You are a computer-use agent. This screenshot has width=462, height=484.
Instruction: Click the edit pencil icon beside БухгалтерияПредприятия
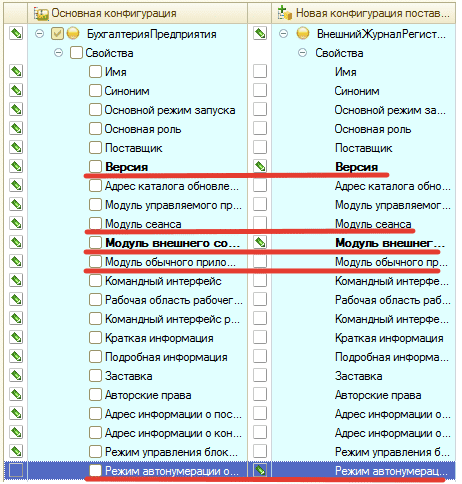[16, 34]
